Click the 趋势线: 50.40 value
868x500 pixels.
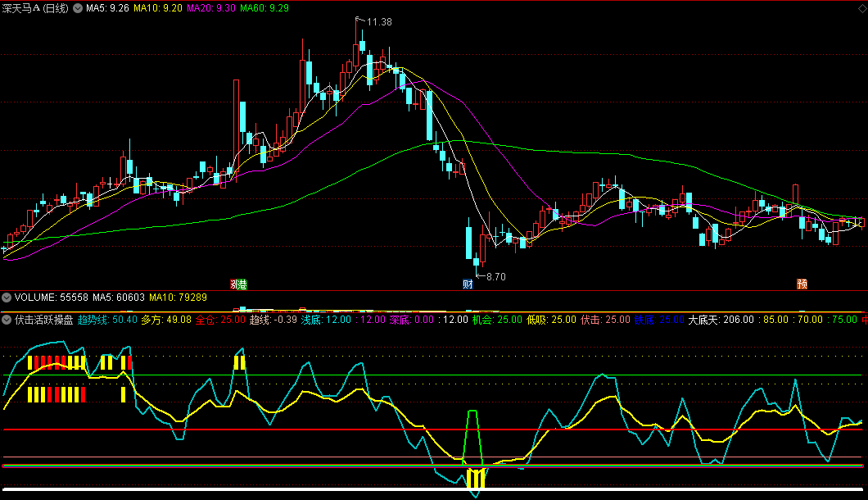pos(107,320)
